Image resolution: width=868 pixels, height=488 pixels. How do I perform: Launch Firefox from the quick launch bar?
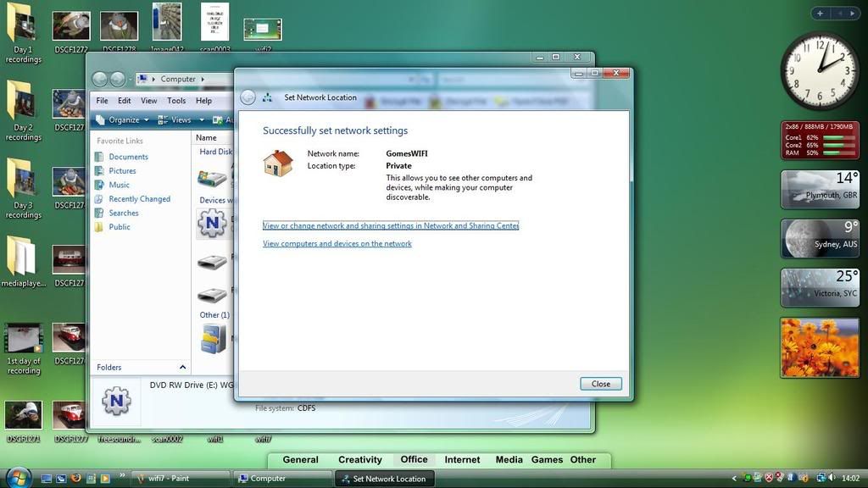(75, 478)
